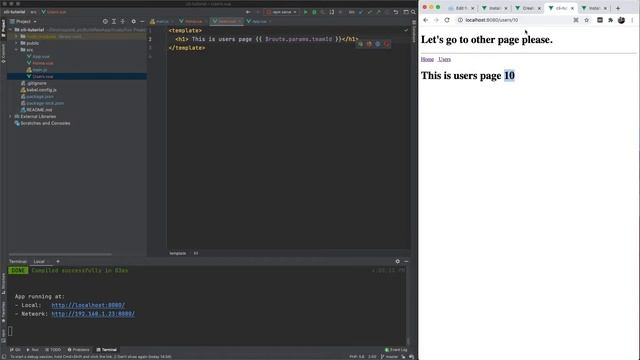Collapse the src folder

point(17,50)
